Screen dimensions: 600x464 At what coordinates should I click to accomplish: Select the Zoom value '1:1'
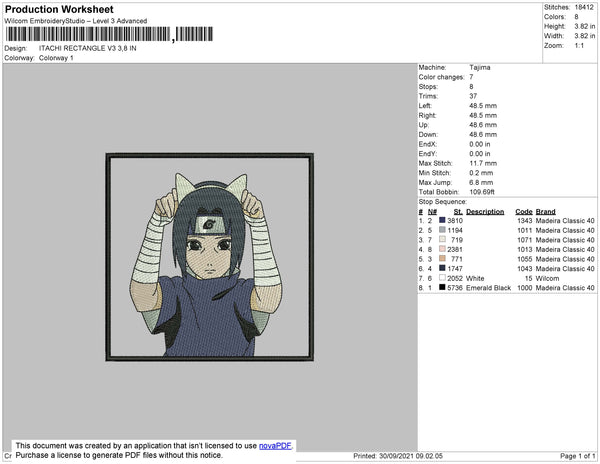pyautogui.click(x=579, y=46)
